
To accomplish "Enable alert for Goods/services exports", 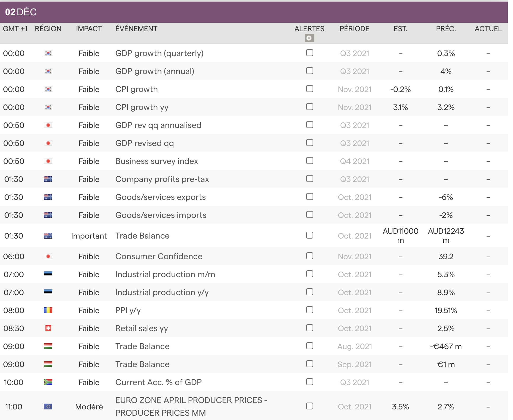I will tap(309, 197).
